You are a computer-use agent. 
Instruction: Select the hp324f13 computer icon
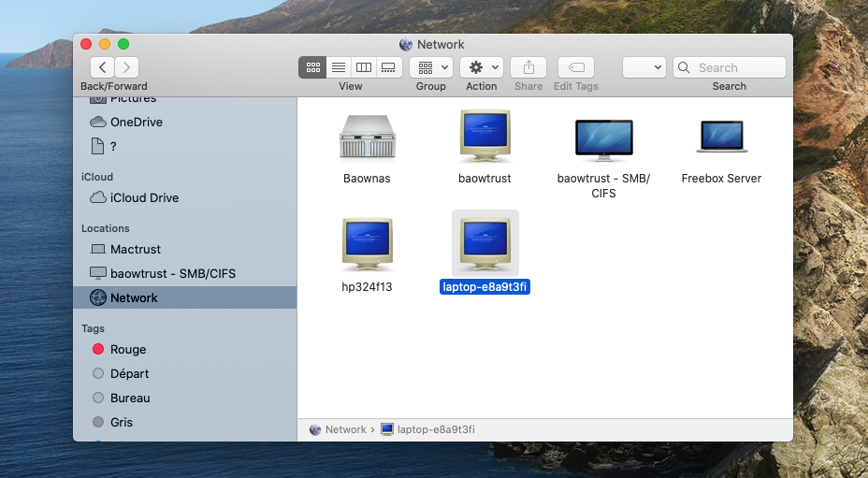point(367,245)
